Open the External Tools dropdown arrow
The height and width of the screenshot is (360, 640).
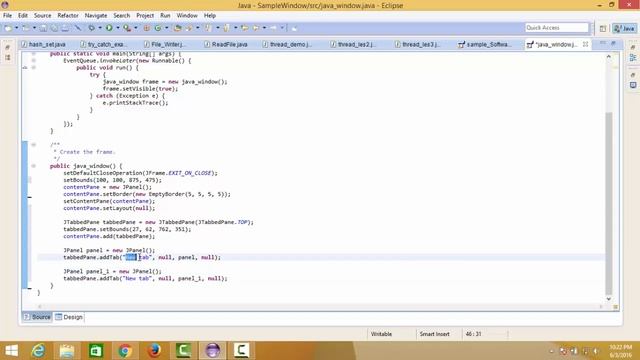136,28
